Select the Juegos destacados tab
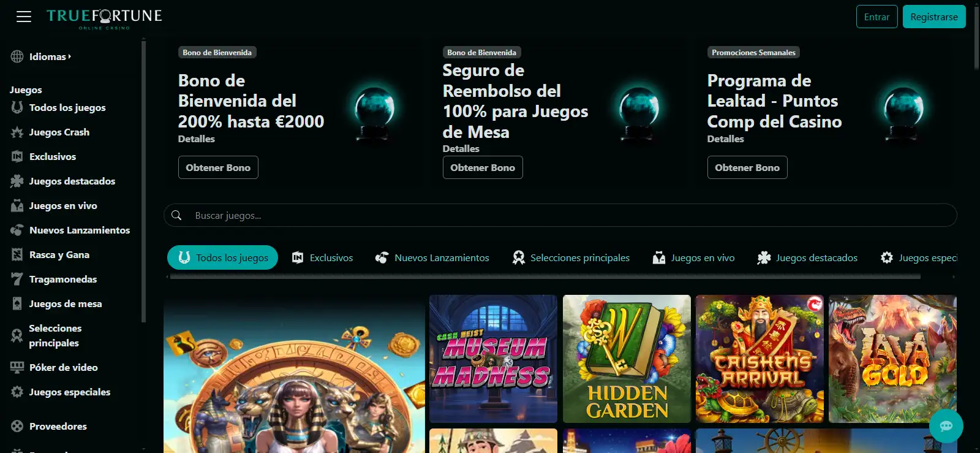980x453 pixels. click(807, 257)
